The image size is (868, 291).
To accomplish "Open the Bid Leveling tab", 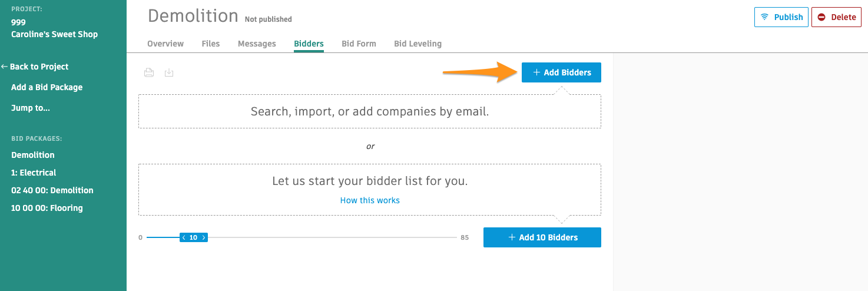I will (x=418, y=44).
